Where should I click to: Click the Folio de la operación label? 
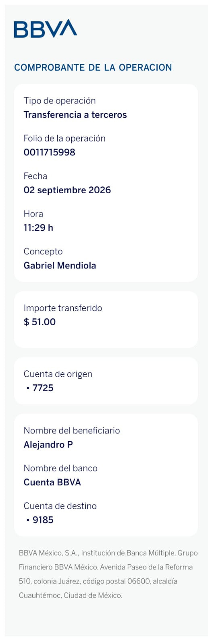pyautogui.click(x=64, y=138)
